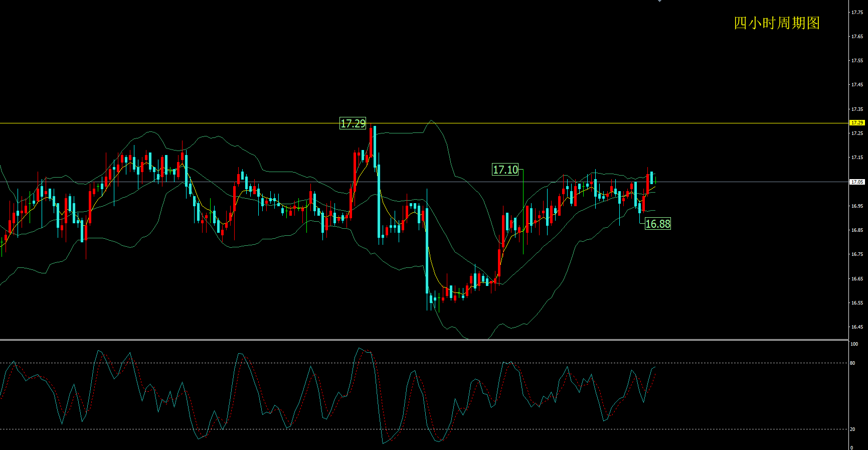
Task: Click the 16.85 price axis value
Action: tap(857, 230)
